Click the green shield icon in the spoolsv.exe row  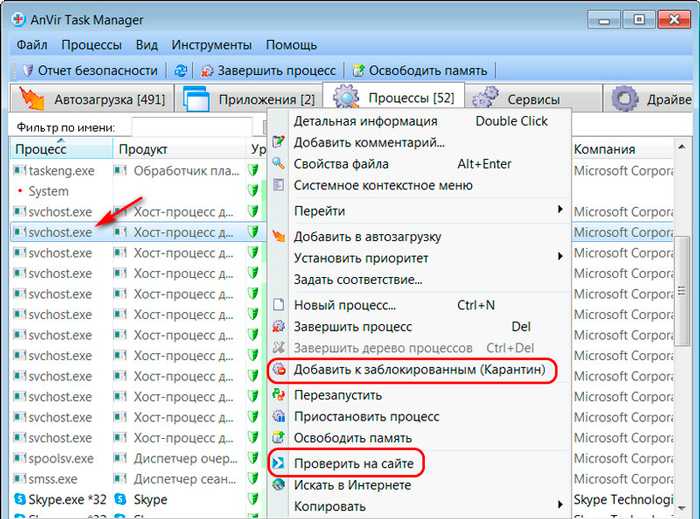tap(254, 458)
